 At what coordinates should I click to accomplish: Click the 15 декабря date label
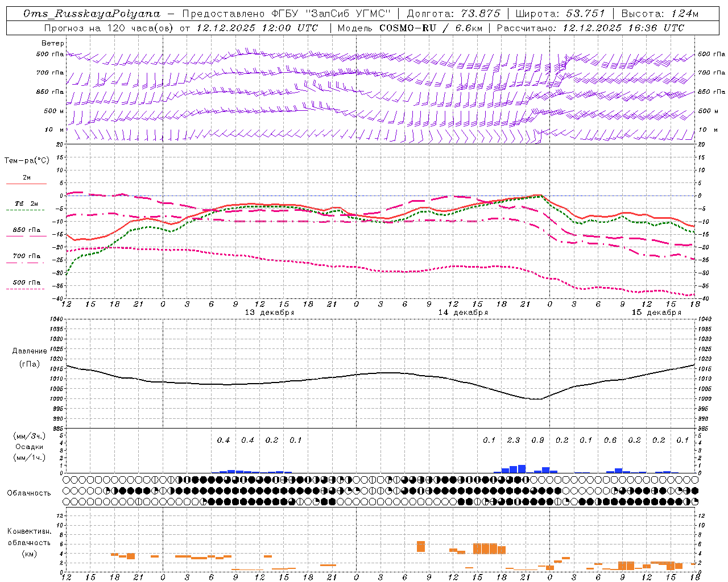[656, 313]
